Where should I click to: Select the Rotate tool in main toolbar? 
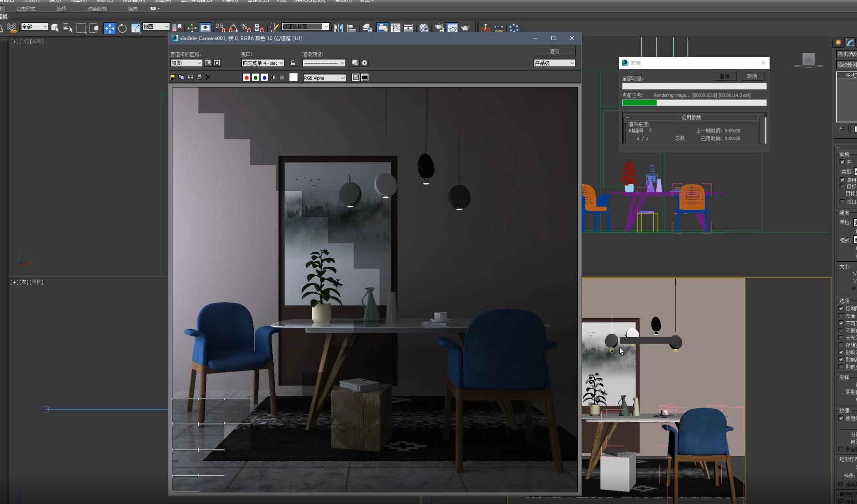[122, 28]
